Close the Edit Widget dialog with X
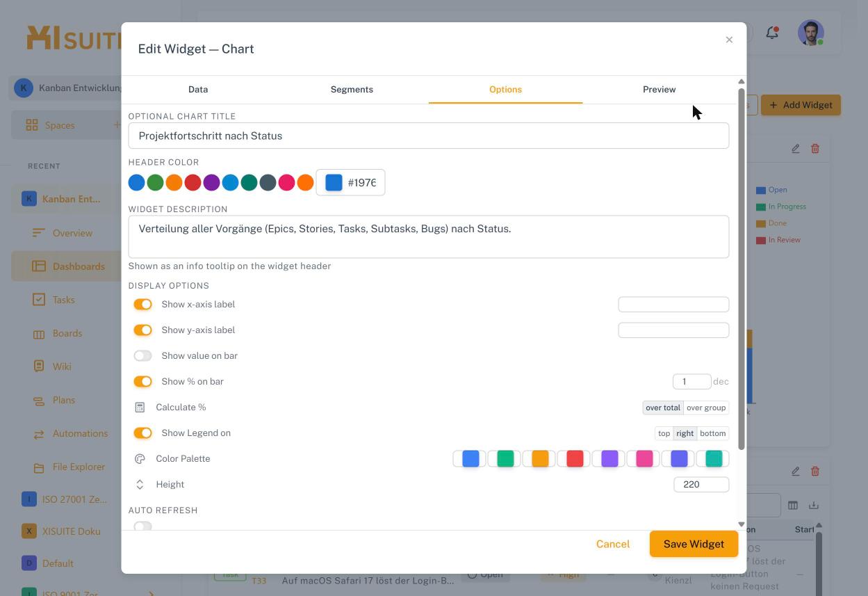This screenshot has height=596, width=868. point(729,40)
